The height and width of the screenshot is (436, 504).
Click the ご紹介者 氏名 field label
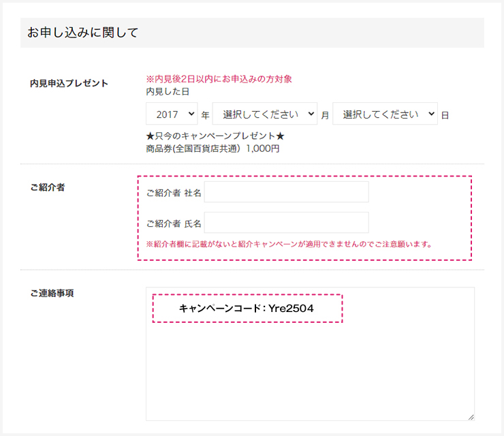click(174, 223)
